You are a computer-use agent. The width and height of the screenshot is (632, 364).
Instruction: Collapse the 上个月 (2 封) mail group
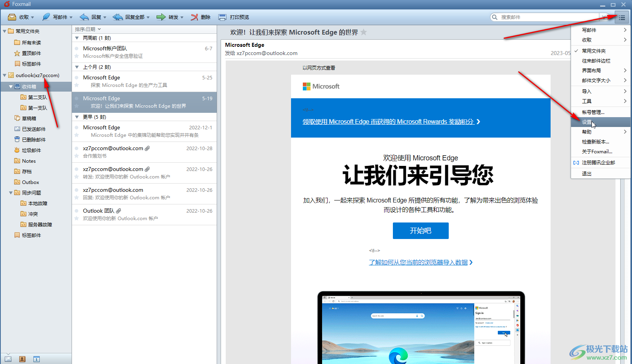click(x=77, y=67)
